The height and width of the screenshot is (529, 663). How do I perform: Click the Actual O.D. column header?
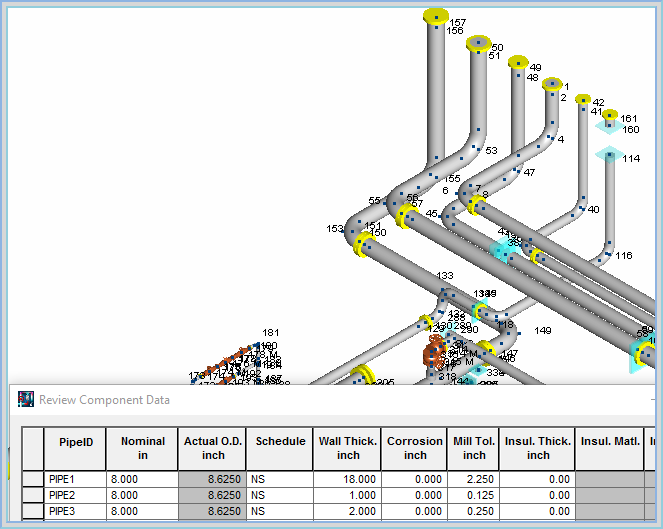coord(212,449)
